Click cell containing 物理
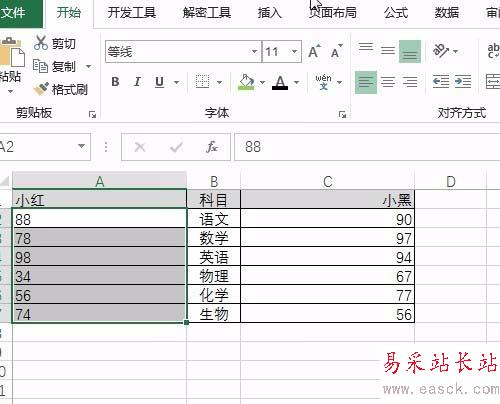The image size is (500, 404). coord(214,275)
